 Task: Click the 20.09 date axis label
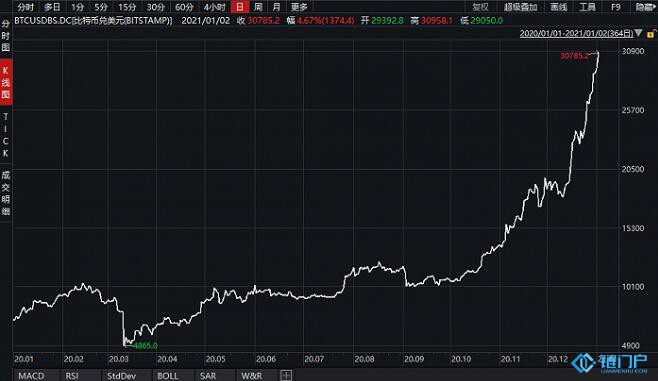[414, 359]
